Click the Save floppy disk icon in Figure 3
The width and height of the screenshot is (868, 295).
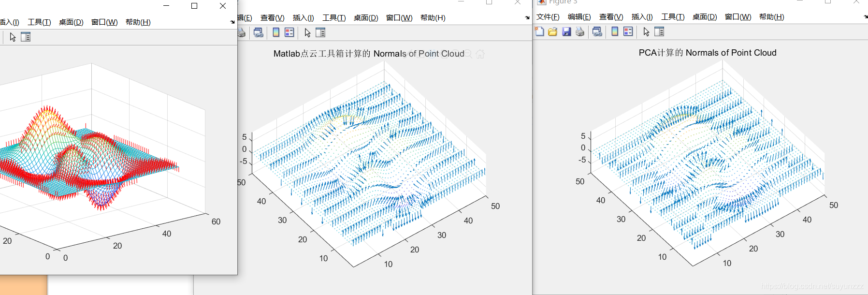(566, 31)
